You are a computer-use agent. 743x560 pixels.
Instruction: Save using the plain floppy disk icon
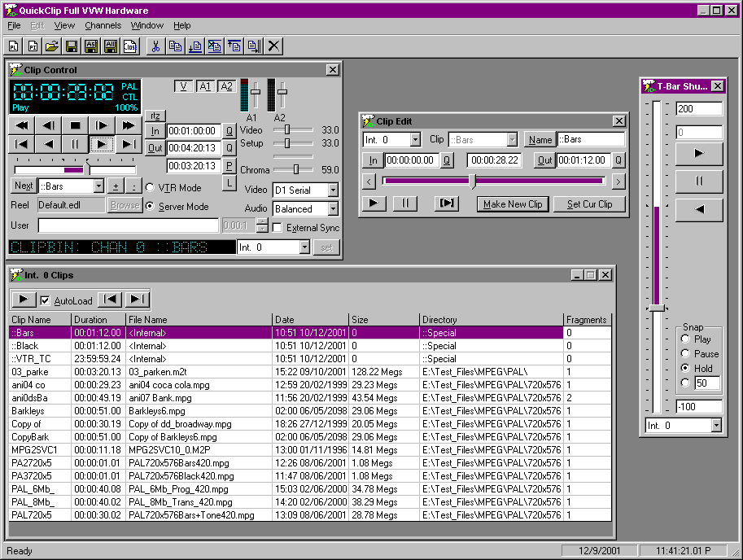tap(72, 46)
